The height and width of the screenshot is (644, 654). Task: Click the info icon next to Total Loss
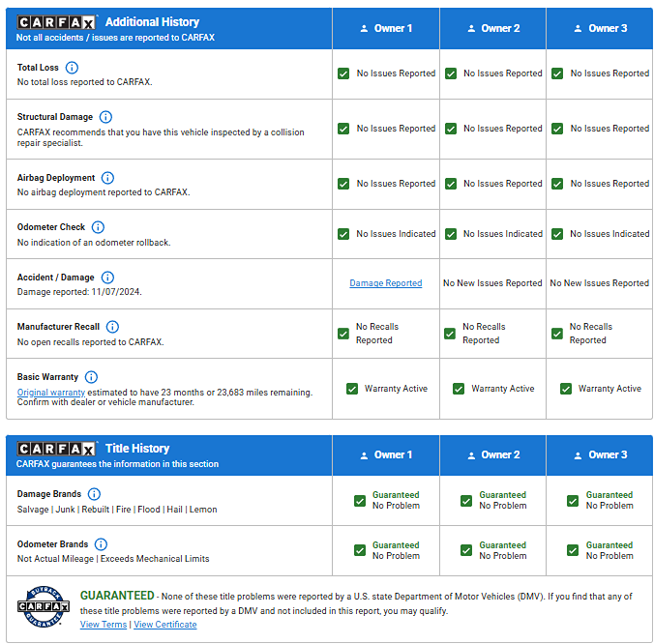pos(72,68)
